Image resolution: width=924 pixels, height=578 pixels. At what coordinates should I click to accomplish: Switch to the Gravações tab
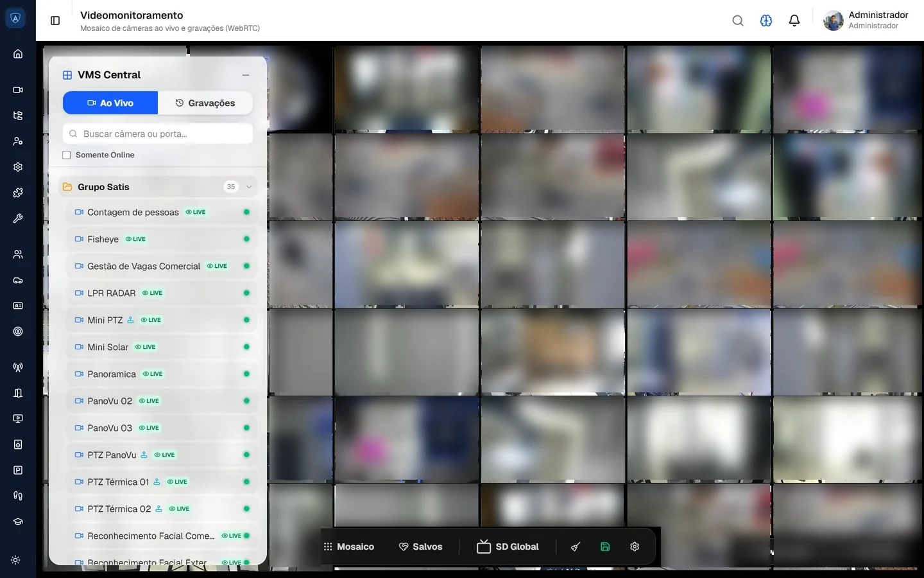(x=205, y=103)
